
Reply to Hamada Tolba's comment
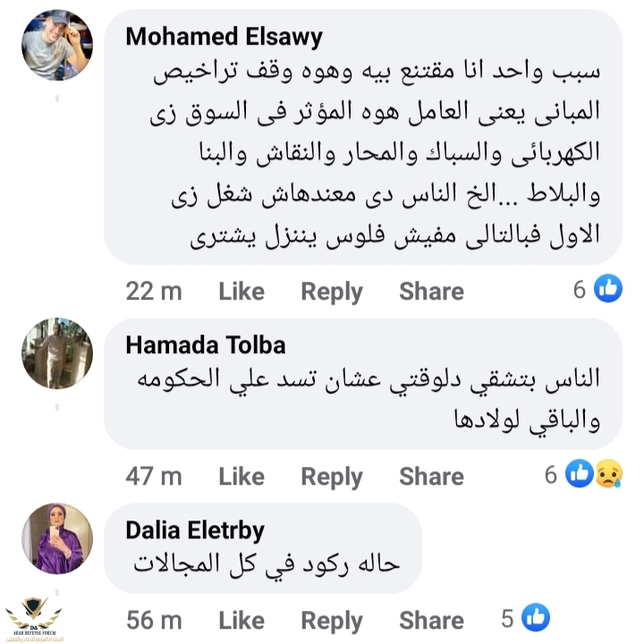[x=332, y=477]
